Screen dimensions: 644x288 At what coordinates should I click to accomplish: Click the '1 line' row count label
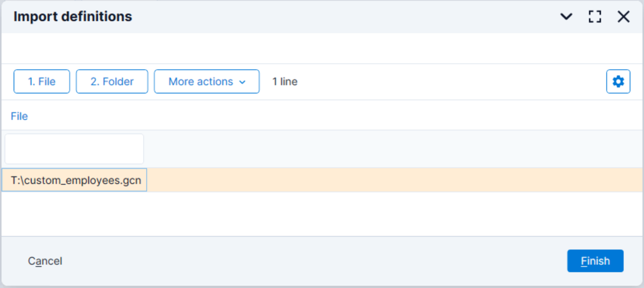point(285,81)
